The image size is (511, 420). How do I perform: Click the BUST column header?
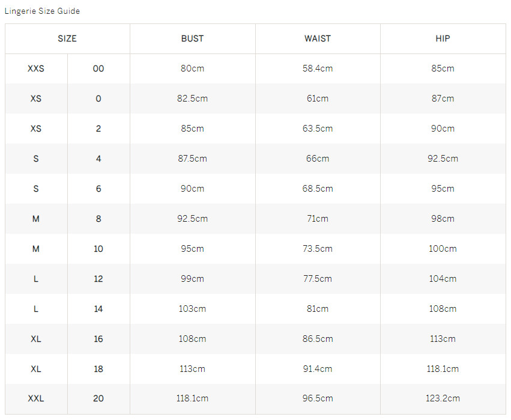(x=192, y=38)
